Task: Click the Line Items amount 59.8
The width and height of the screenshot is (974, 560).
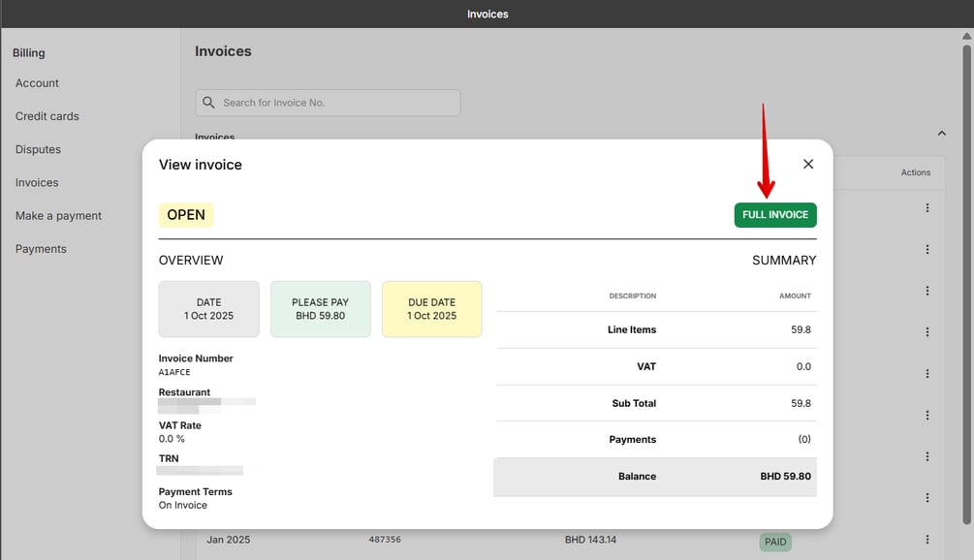Action: (x=801, y=329)
